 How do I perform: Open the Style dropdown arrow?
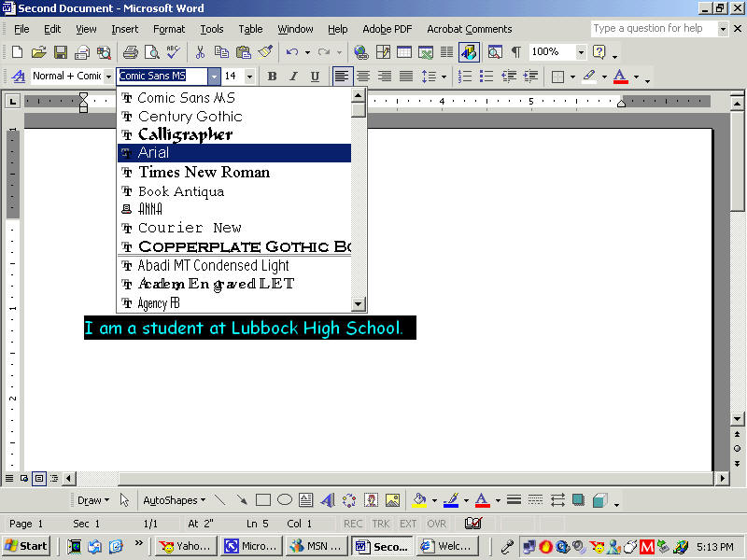coord(108,77)
